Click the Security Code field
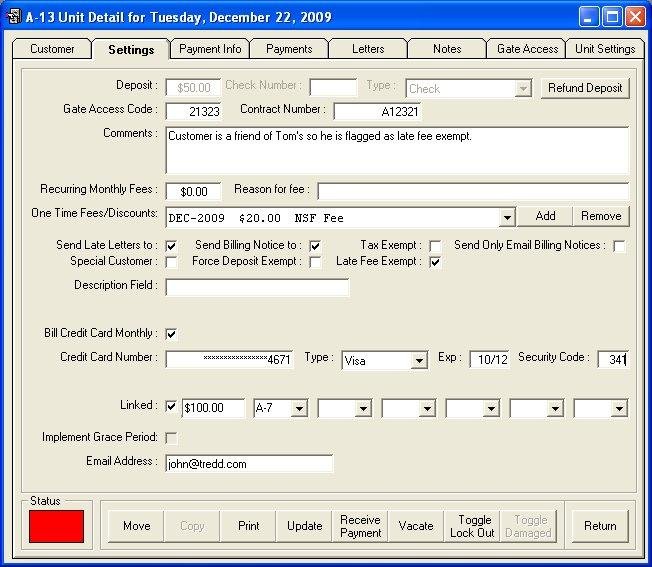 pos(613,359)
